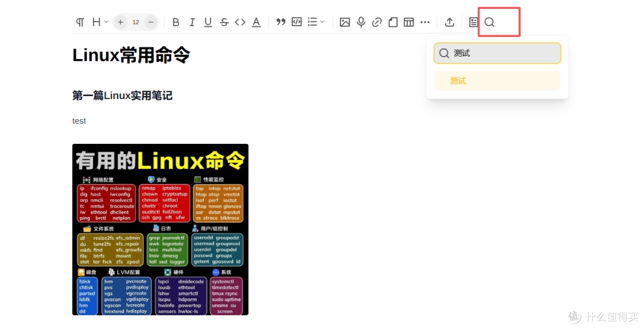Open the list type dropdown
Viewport: 644px width, 330px height.
[x=316, y=22]
